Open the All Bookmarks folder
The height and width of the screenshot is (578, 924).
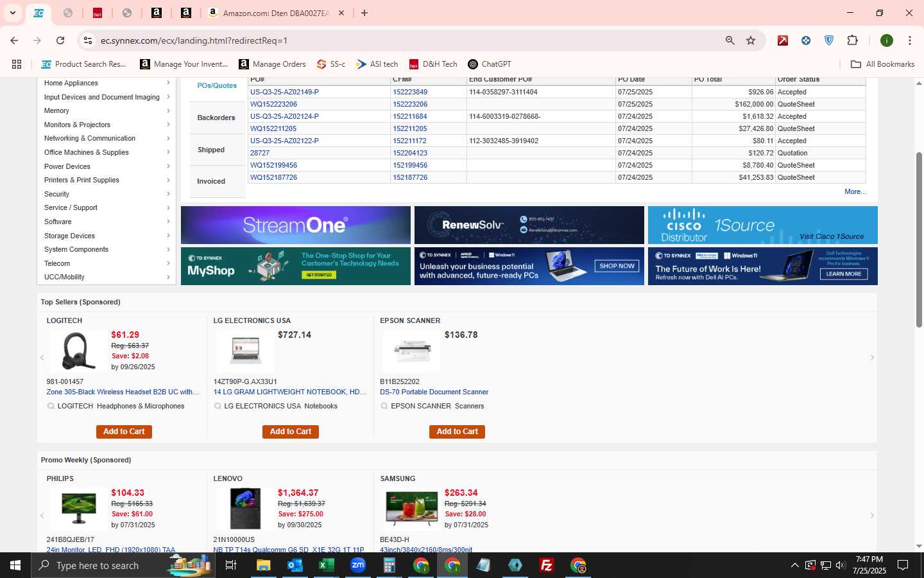tap(882, 64)
